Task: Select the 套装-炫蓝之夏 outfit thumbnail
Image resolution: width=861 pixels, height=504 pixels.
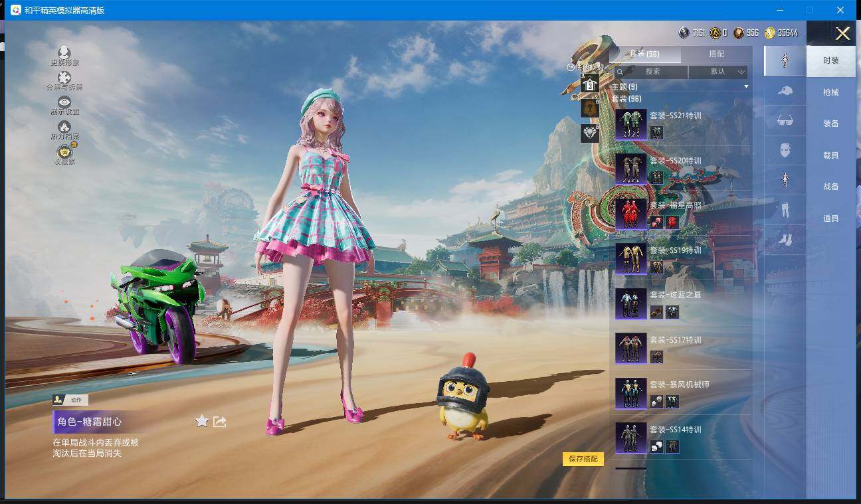Action: point(631,303)
